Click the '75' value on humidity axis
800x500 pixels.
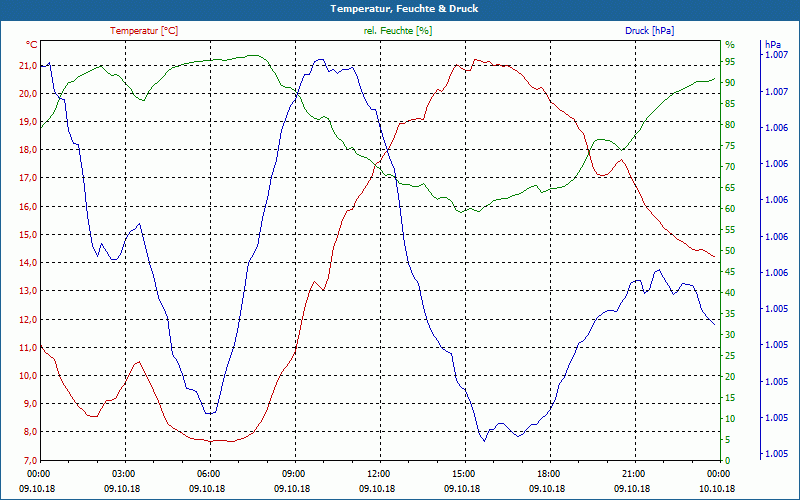[x=730, y=146]
